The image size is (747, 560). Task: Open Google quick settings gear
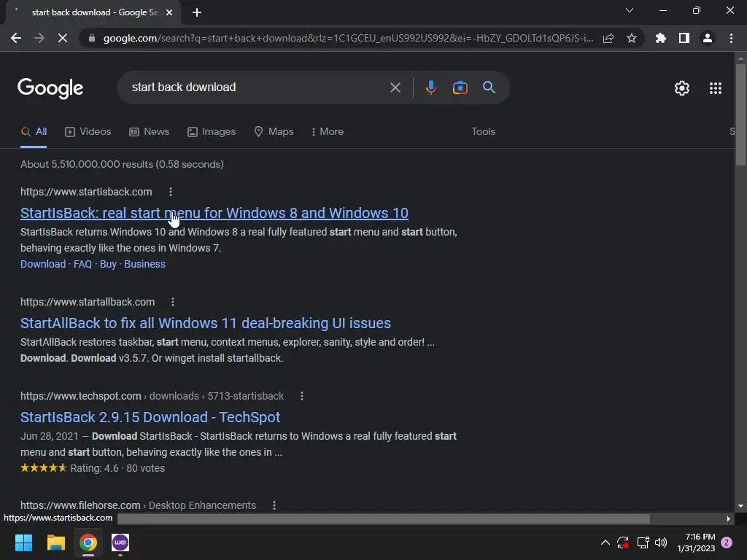[682, 88]
